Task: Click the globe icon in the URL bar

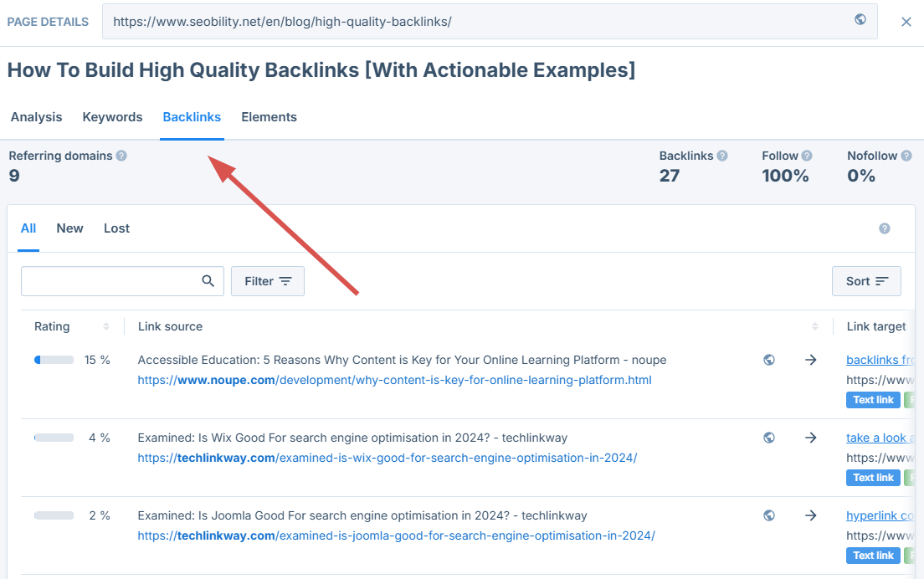Action: click(x=860, y=19)
